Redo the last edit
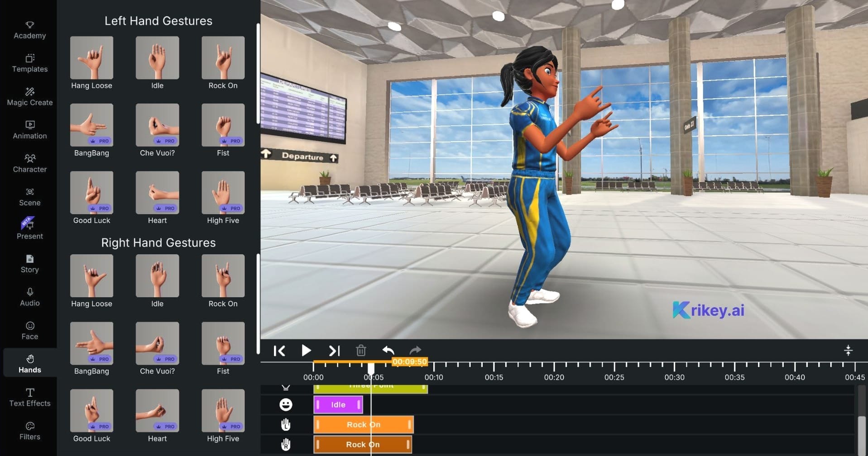Screen dimensions: 868x456 click(415, 351)
